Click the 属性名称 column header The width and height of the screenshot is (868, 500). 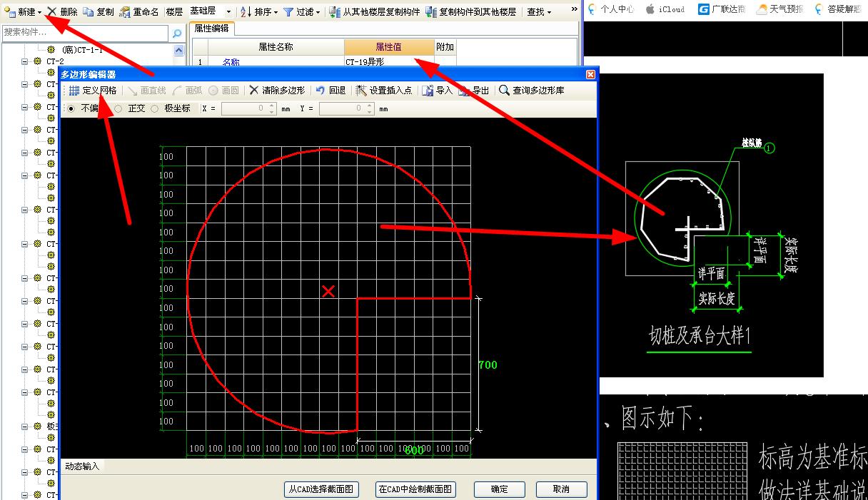276,47
